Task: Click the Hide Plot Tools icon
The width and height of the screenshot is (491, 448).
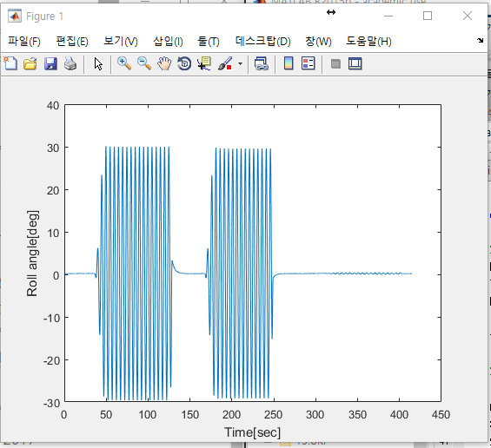Action: click(335, 64)
